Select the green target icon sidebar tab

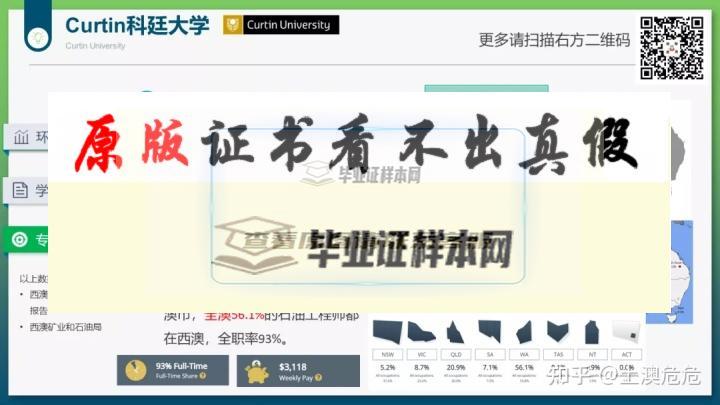[27, 239]
